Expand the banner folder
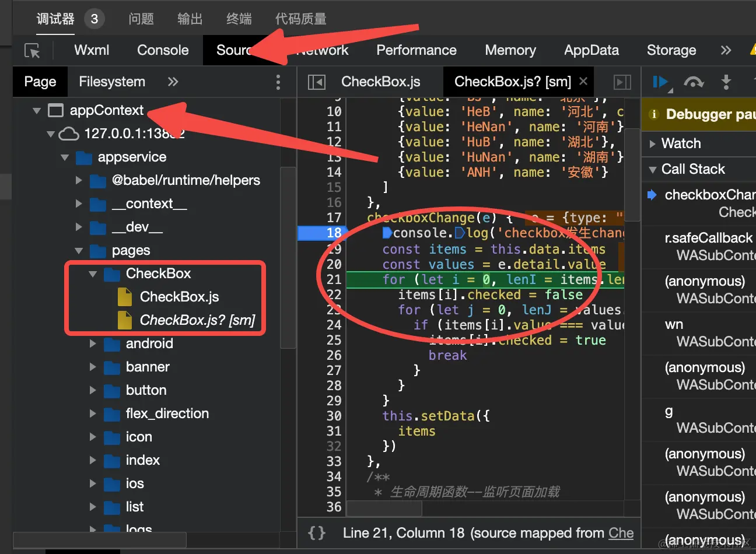The height and width of the screenshot is (554, 756). coord(93,367)
